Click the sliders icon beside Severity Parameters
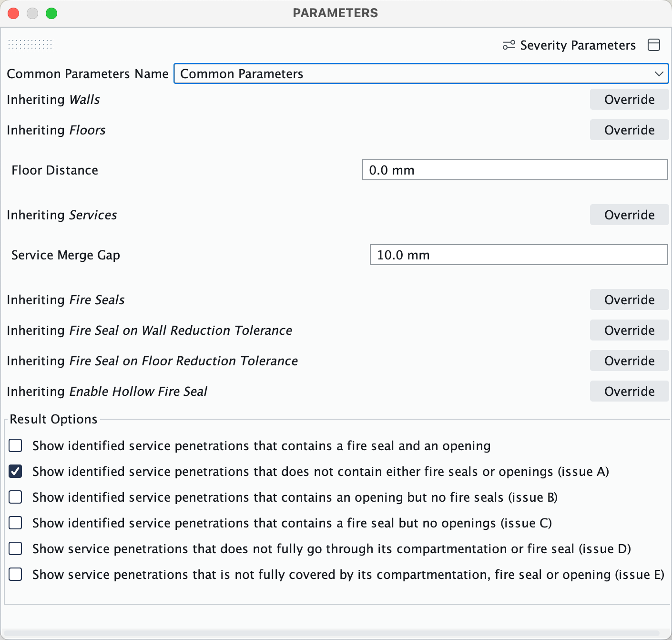The image size is (672, 640). [x=509, y=45]
